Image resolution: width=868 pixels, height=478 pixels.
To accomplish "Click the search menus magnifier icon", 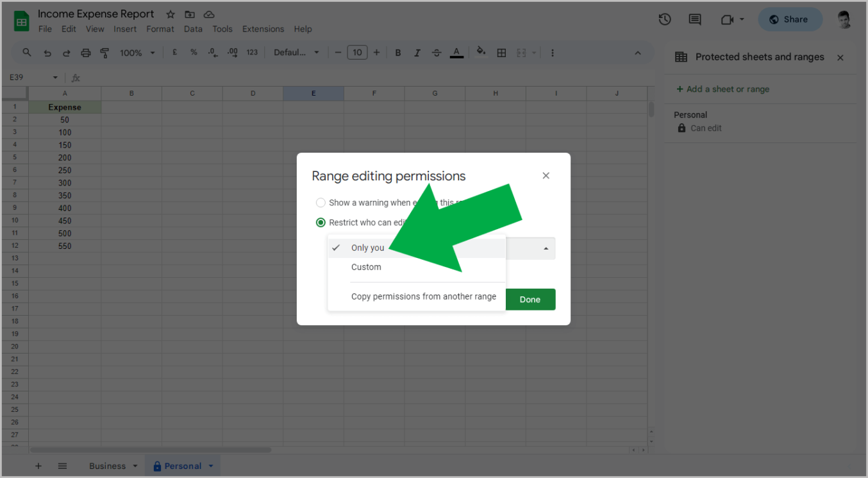I will (x=27, y=53).
